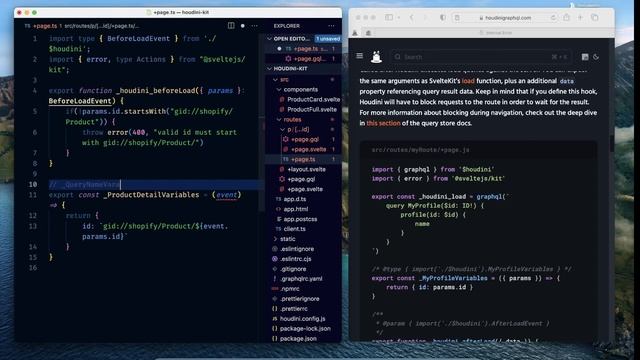The height and width of the screenshot is (360, 640).
Task: Open .eslintignore file
Action: click(303, 249)
